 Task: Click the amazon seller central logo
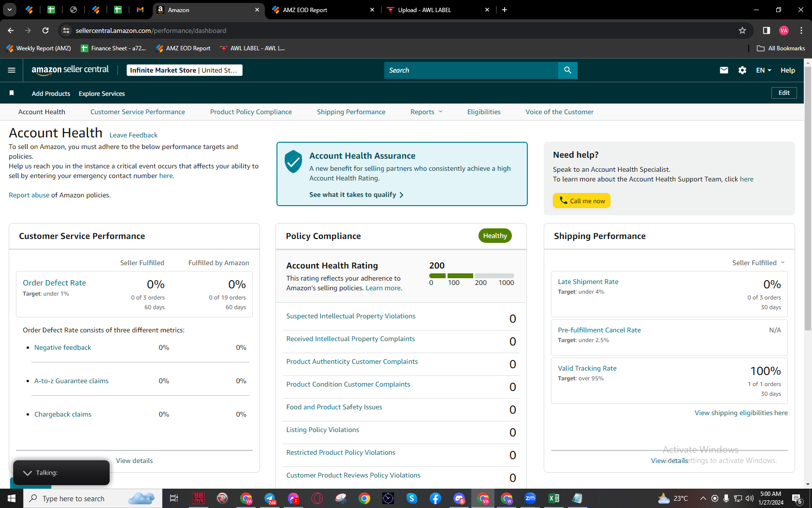tap(70, 70)
